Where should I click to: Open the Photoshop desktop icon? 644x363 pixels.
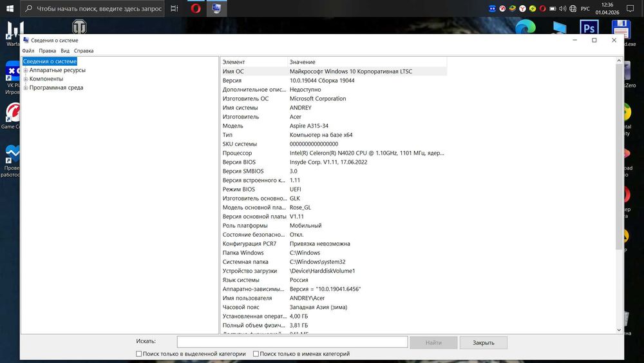click(x=589, y=27)
